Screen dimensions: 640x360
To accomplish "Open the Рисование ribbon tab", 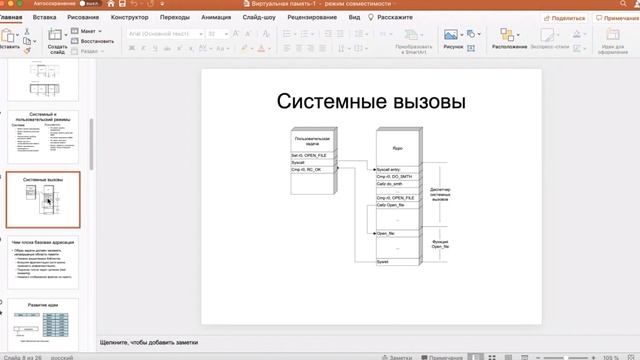I will (x=83, y=18).
